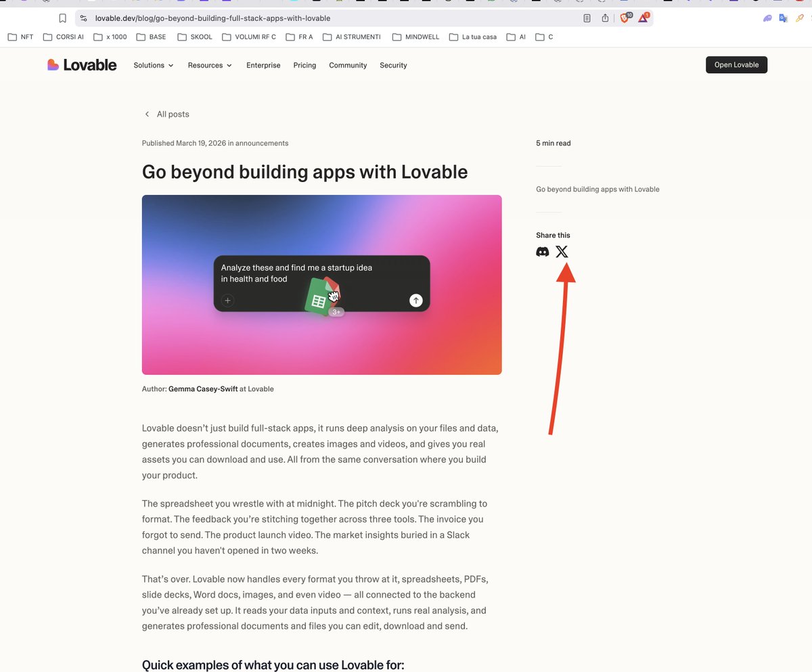Open the purple ghost wallet extension

coord(767,18)
